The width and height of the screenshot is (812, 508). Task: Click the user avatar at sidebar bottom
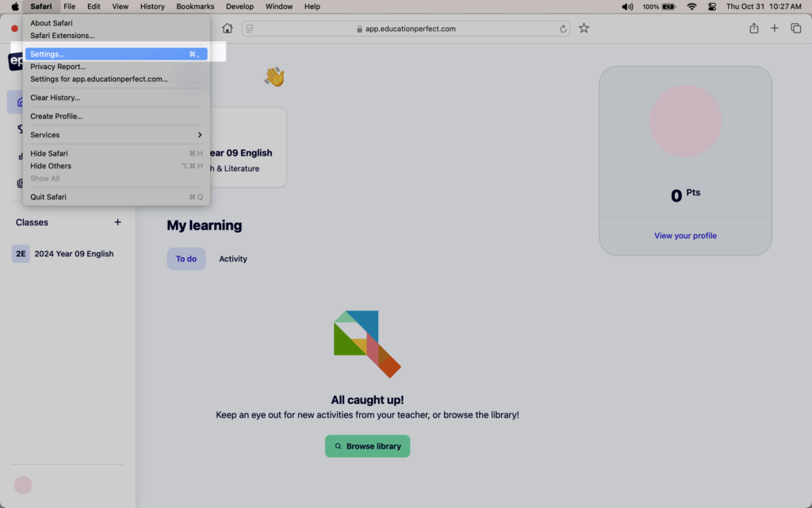coord(23,485)
